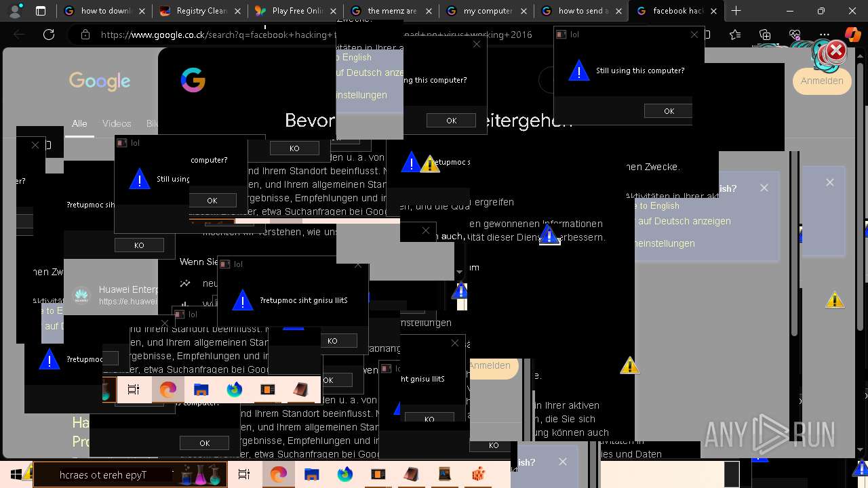Open the Collections icon in Edge toolbar

coord(765,35)
